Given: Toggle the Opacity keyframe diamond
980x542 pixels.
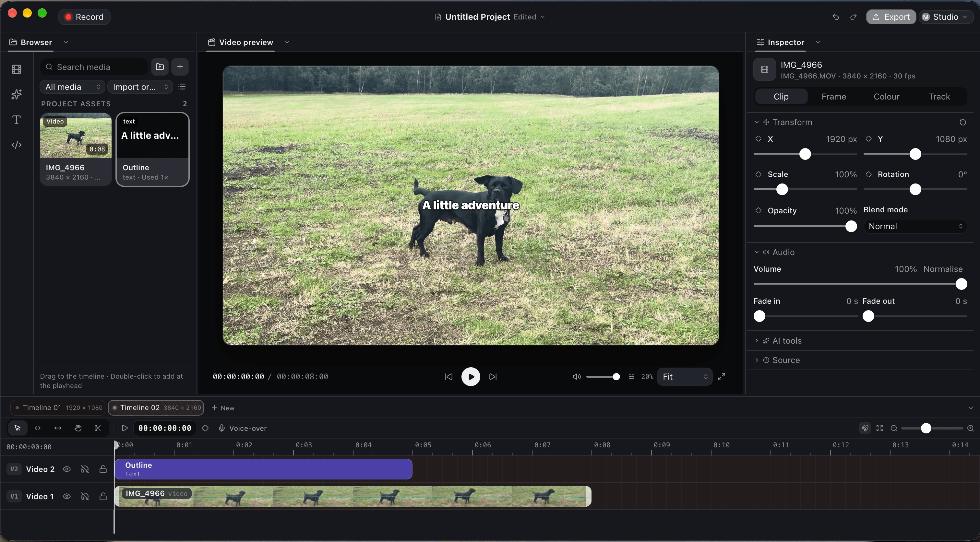Looking at the screenshot, I should [x=758, y=210].
